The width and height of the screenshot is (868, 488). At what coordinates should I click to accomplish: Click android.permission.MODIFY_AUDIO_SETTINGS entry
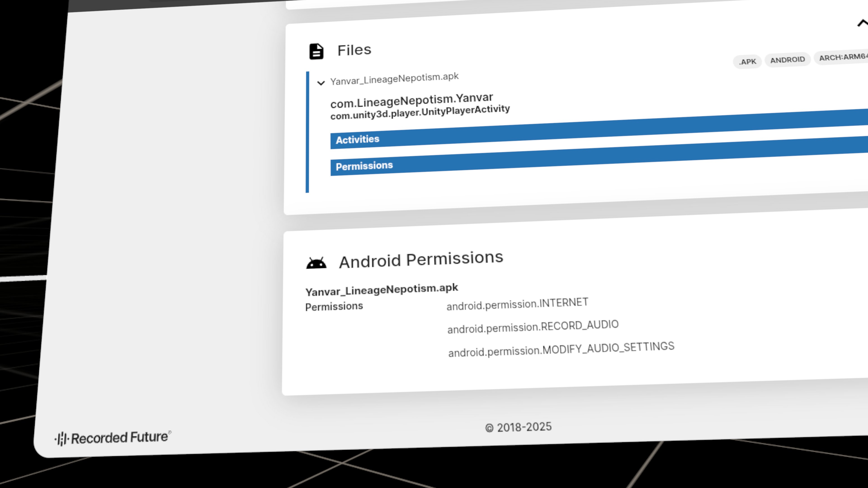tap(561, 349)
